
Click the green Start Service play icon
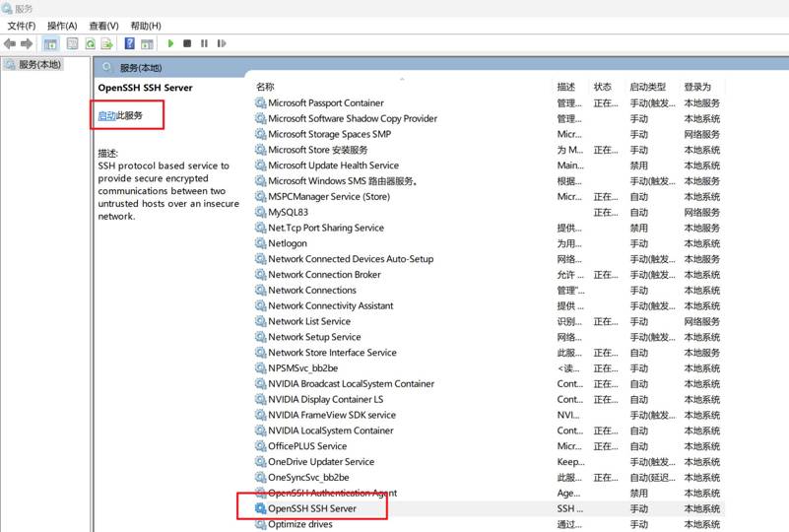[x=170, y=43]
